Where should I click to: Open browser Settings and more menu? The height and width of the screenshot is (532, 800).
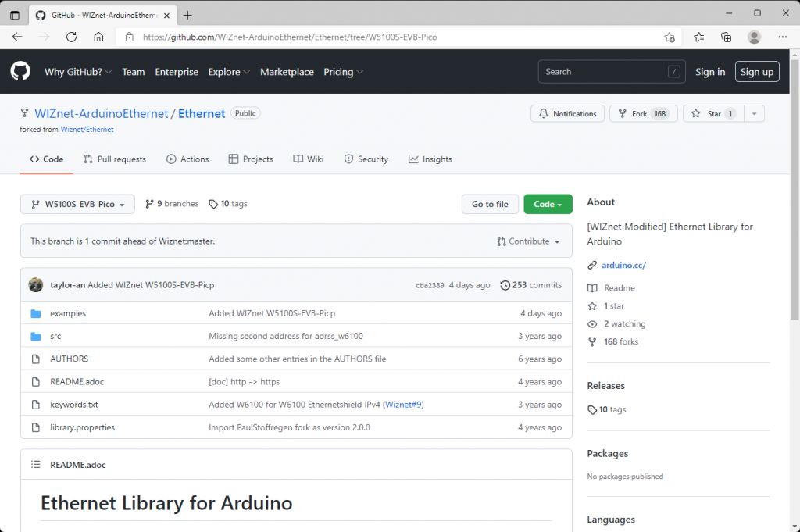click(783, 37)
